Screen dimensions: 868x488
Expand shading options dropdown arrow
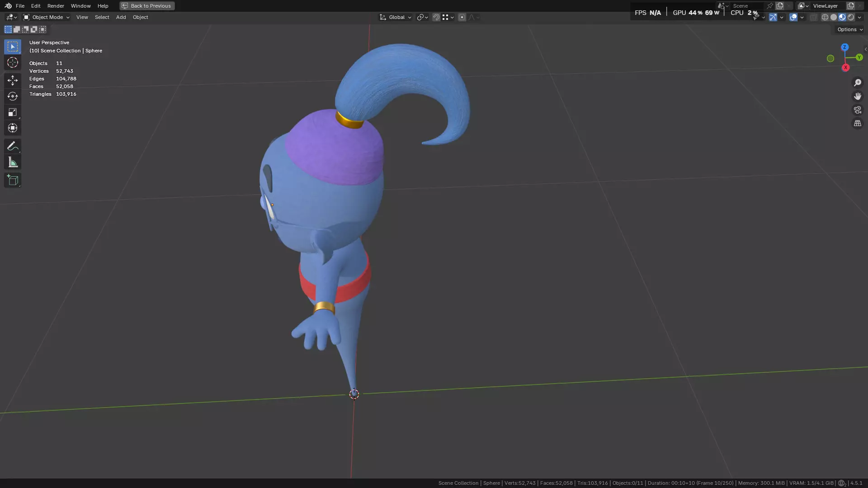[x=859, y=17]
